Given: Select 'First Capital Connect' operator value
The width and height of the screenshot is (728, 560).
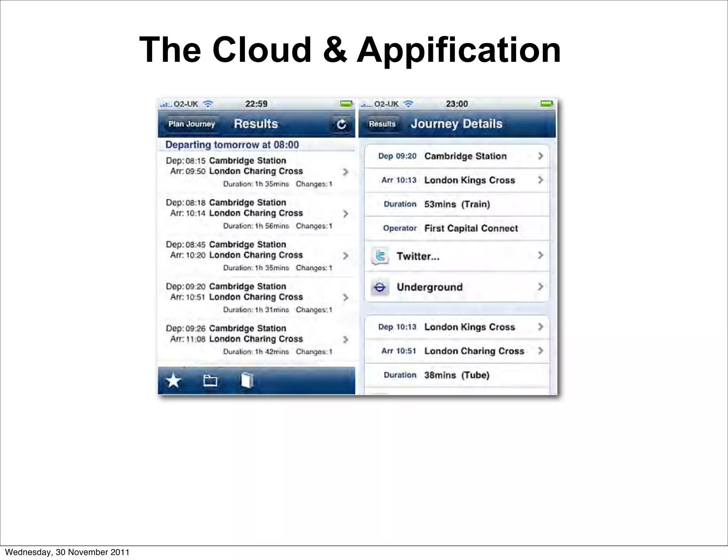Looking at the screenshot, I should coord(471,228).
